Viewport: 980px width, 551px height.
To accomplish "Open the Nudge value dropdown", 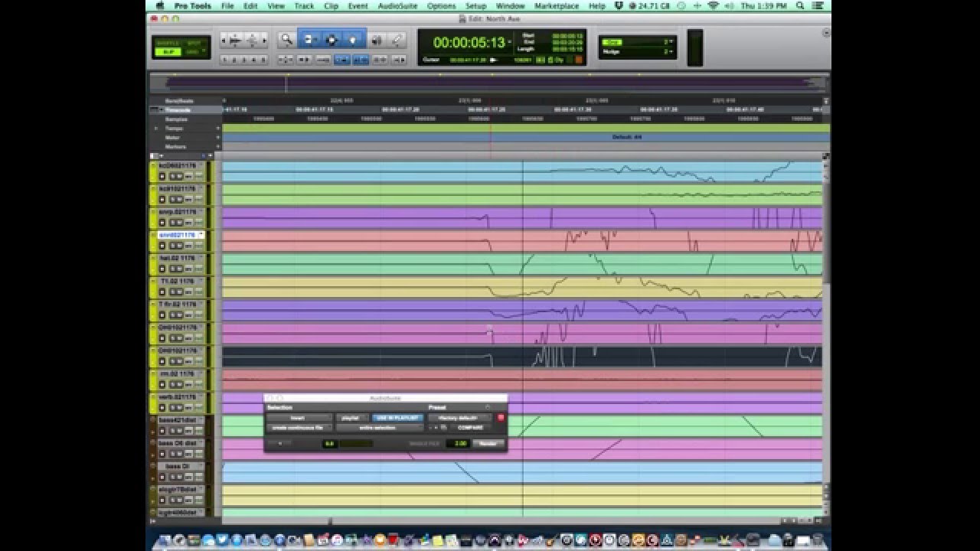I will 671,51.
